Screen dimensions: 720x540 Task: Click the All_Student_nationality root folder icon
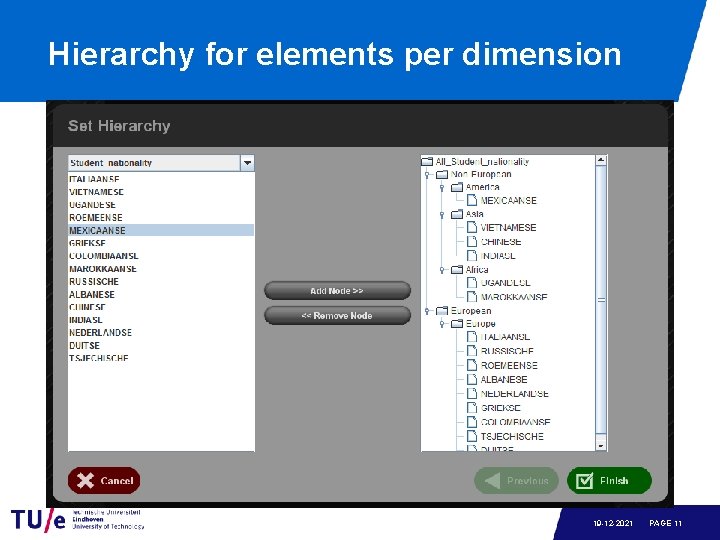coord(427,161)
